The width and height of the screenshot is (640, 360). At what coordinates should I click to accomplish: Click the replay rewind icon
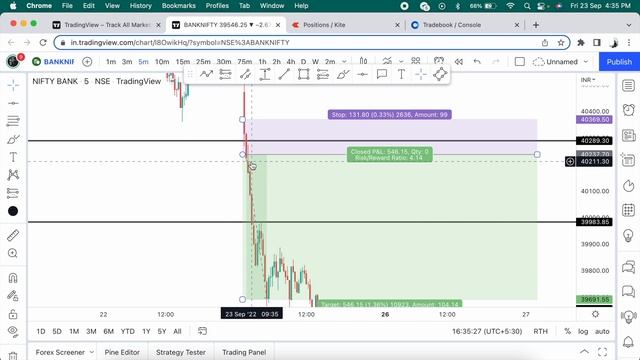point(458,62)
